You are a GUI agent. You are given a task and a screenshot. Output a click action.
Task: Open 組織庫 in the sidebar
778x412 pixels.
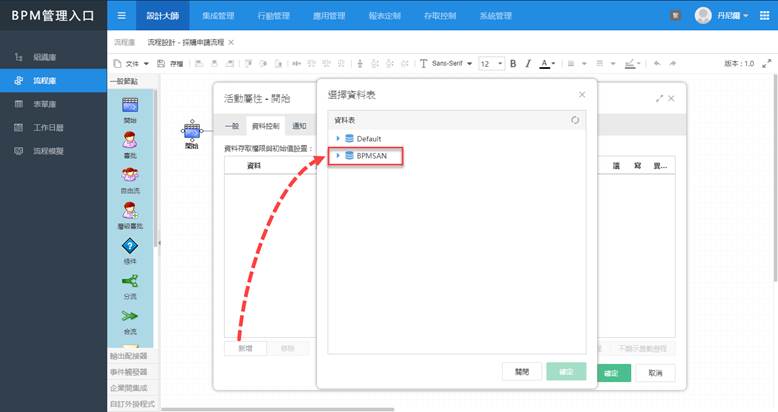pos(53,57)
